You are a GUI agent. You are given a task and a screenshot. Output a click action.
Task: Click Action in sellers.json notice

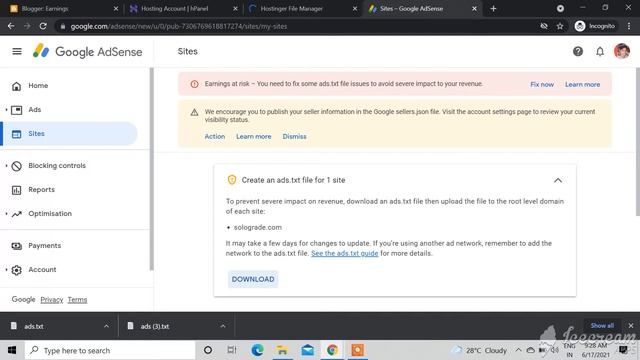coord(215,136)
